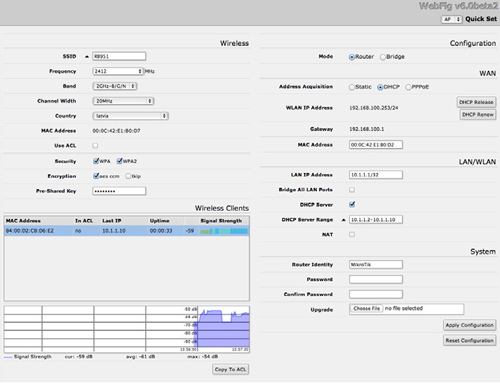Click Apply Configuration button

(469, 325)
